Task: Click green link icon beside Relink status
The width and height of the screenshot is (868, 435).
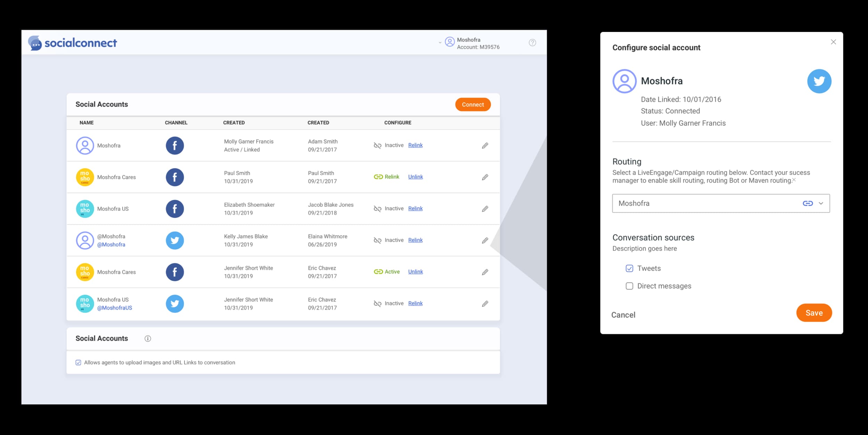Action: point(378,177)
